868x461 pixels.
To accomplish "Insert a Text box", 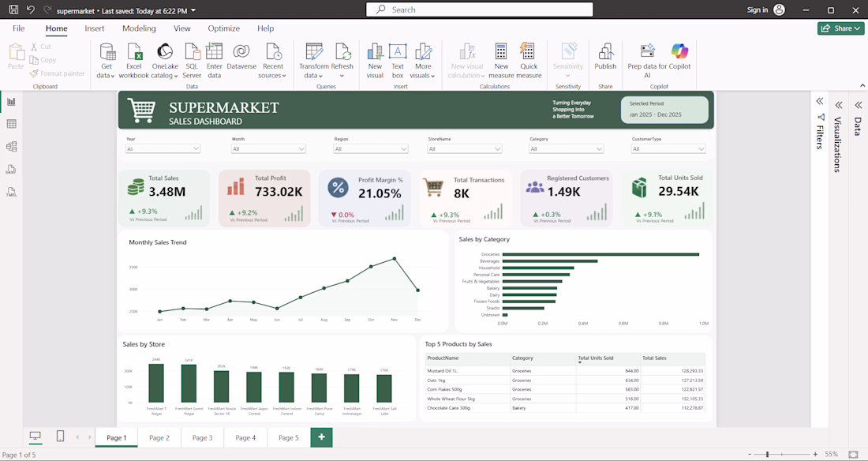I will click(x=398, y=61).
